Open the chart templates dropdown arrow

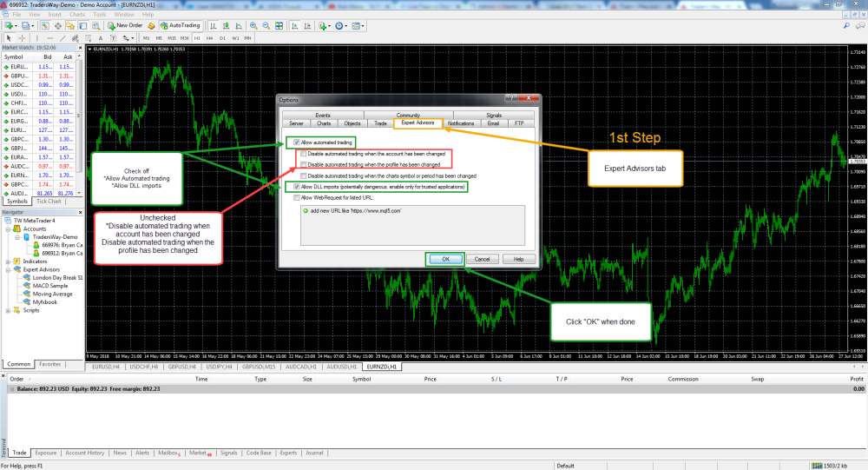(x=363, y=25)
